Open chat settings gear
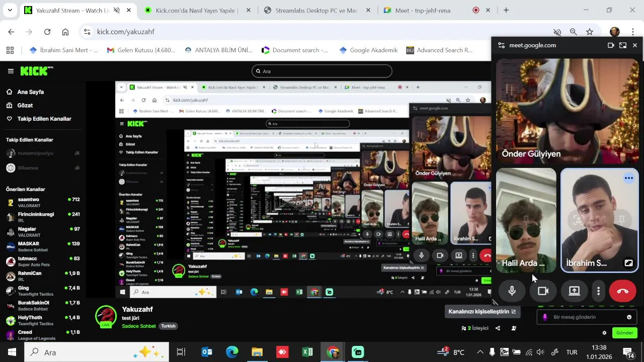Viewport: 644px width, 362px height. [x=604, y=333]
